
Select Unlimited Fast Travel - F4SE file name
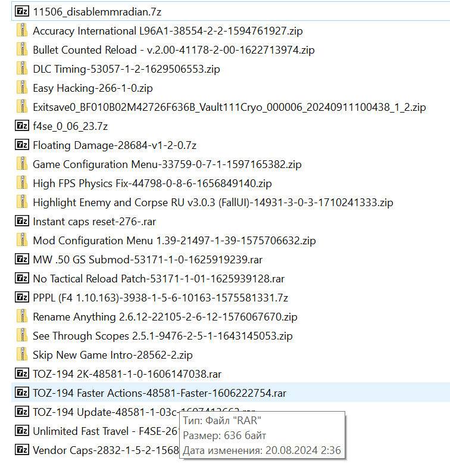(x=106, y=431)
